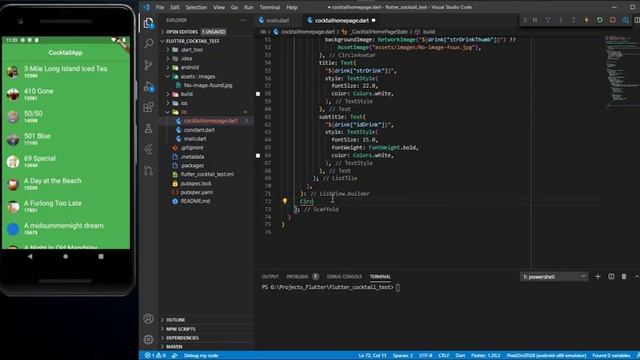The width and height of the screenshot is (640, 360).
Task: Open the Run and Debug view
Action: [x=149, y=86]
